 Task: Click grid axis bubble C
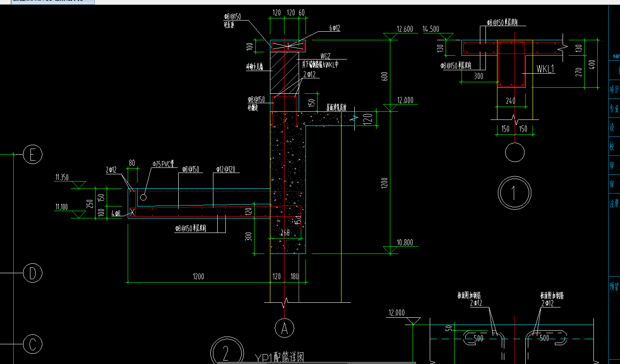(x=33, y=344)
